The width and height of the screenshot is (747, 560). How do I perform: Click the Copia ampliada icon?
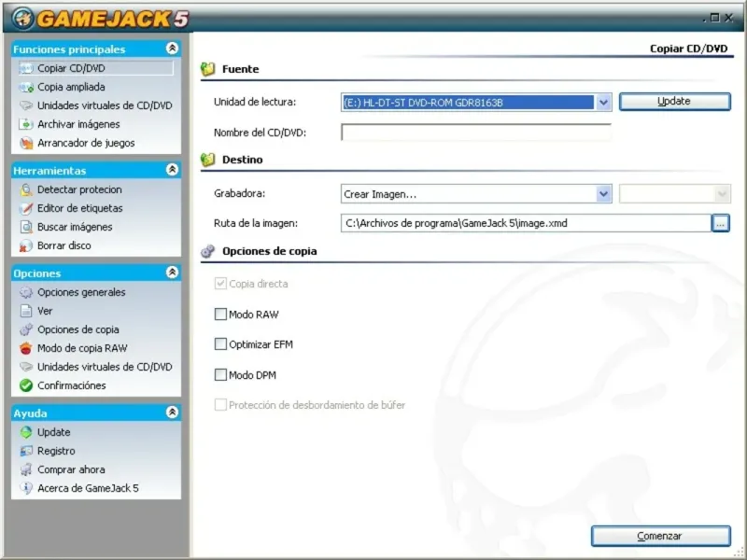tap(26, 87)
